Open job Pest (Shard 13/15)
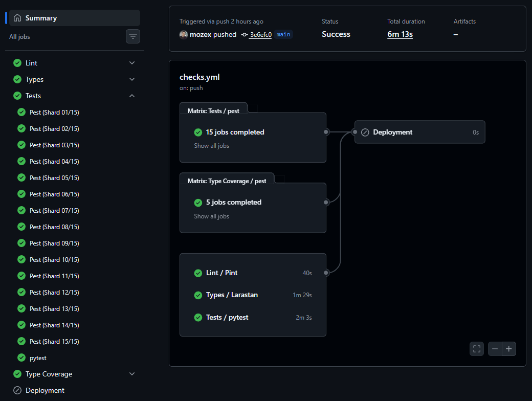The image size is (532, 401). click(x=54, y=309)
